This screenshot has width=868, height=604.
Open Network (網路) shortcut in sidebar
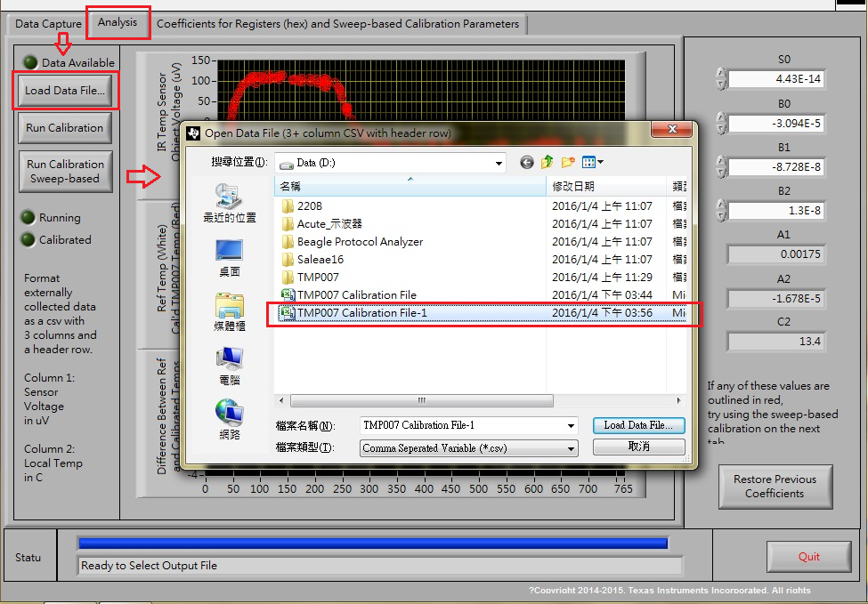click(229, 420)
